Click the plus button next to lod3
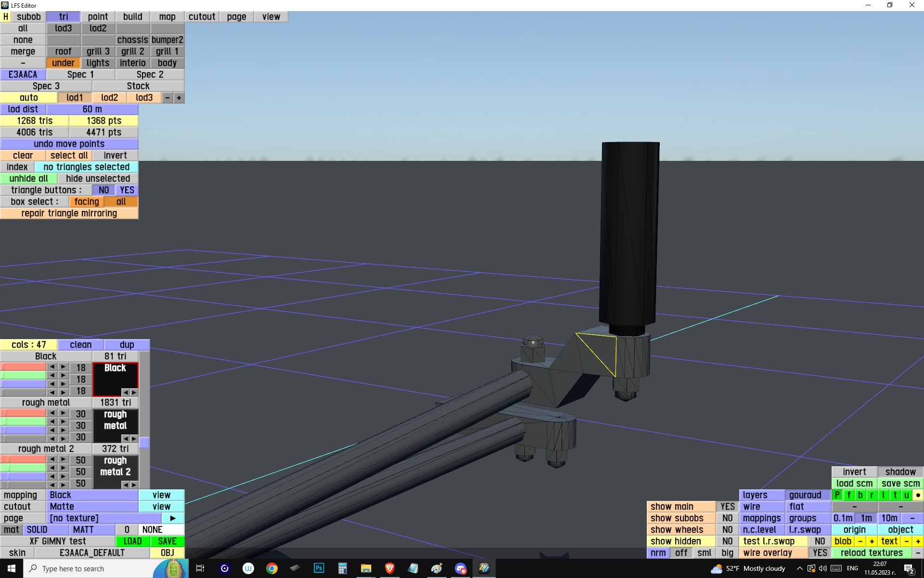The height and width of the screenshot is (578, 924). coord(179,98)
